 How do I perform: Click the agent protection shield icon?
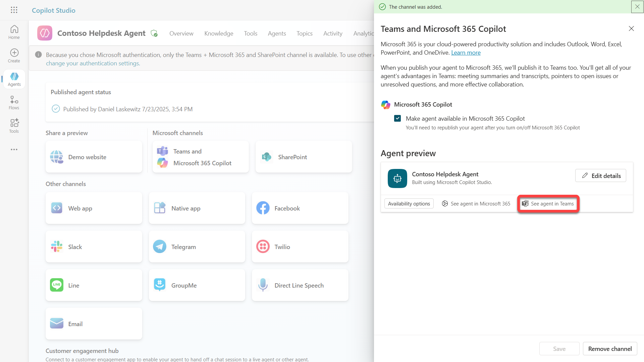(x=154, y=33)
